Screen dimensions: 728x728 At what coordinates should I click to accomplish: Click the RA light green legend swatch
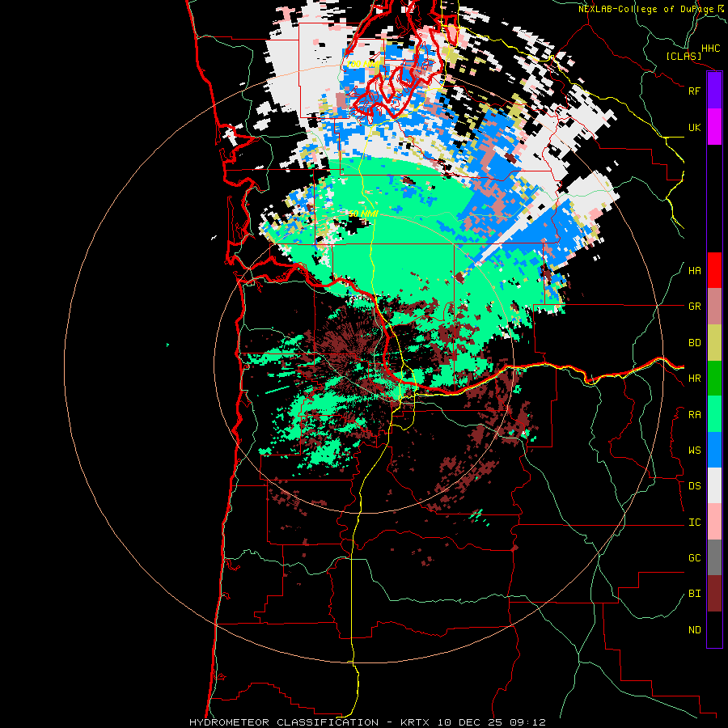click(x=714, y=414)
